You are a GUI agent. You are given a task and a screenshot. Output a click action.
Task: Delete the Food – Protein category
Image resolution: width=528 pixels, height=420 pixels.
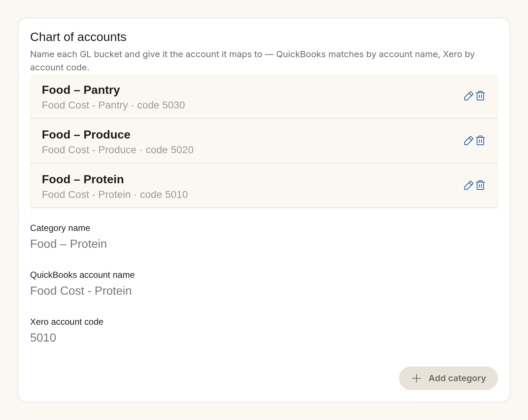pos(480,185)
